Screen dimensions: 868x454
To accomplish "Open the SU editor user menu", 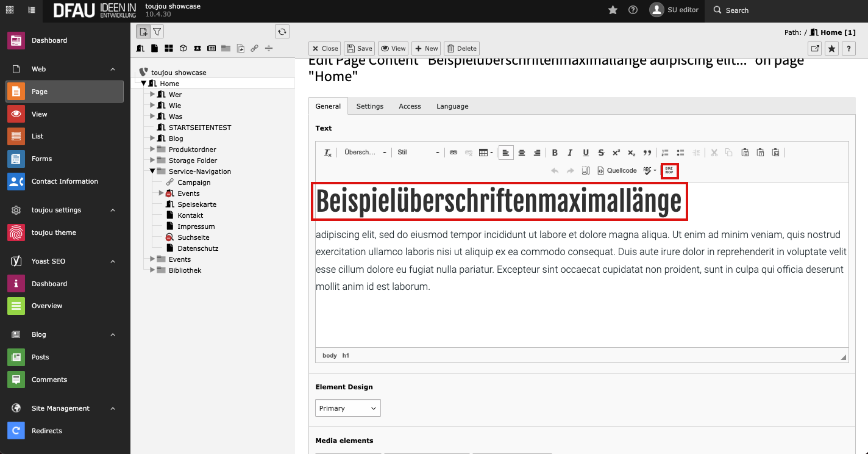I will tap(674, 10).
